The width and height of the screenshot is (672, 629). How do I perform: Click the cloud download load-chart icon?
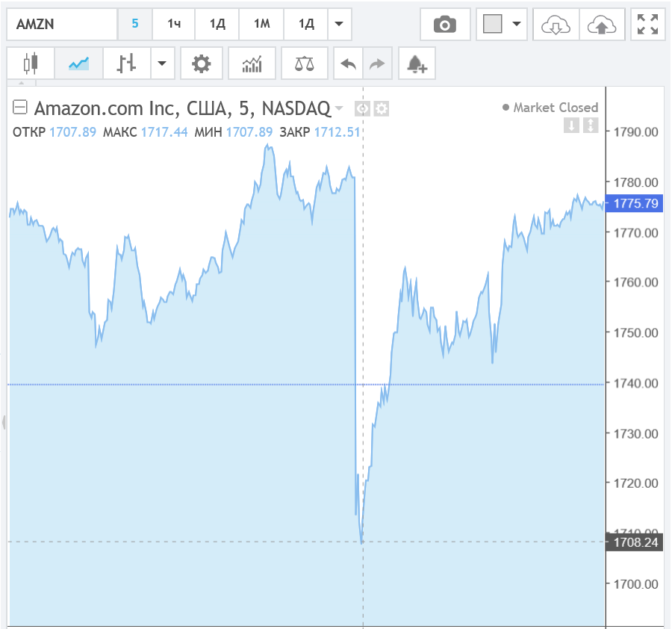tap(556, 25)
